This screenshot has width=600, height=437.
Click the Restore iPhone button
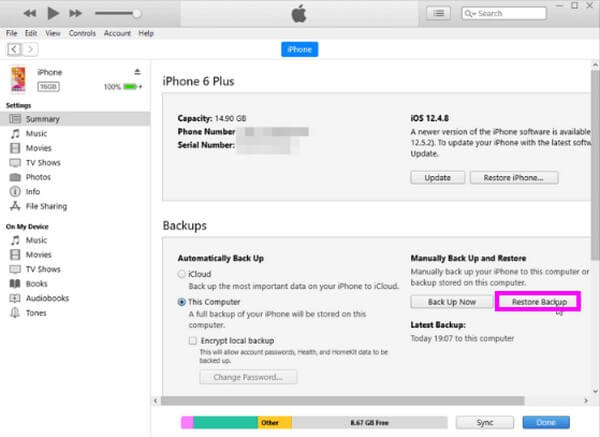pyautogui.click(x=514, y=178)
